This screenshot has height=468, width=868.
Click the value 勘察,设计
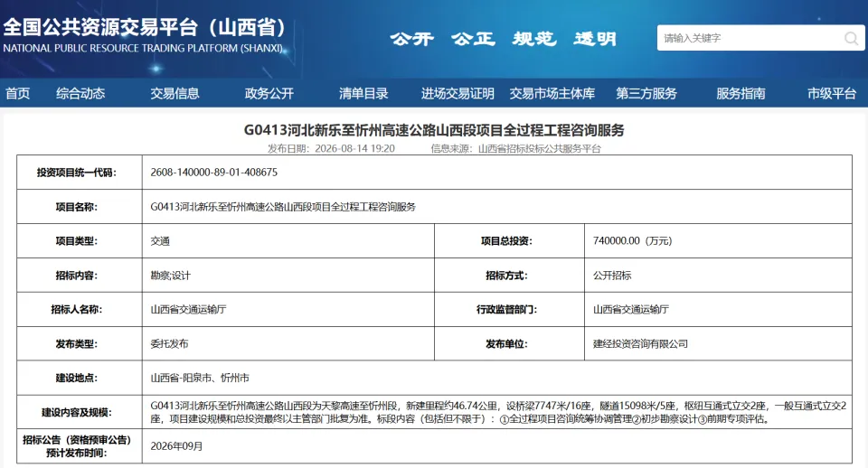click(x=171, y=276)
